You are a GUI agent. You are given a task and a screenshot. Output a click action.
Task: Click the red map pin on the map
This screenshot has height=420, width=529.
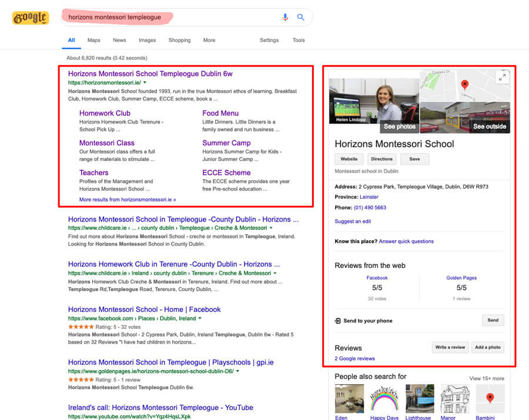[464, 85]
